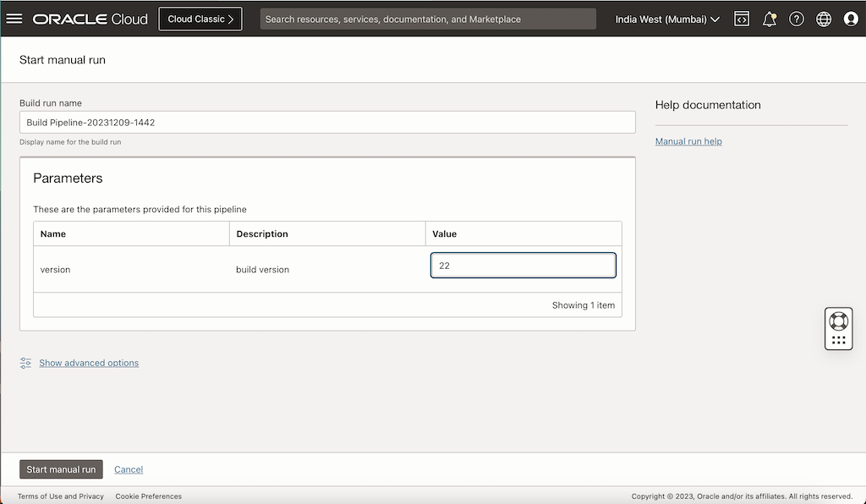Change language using the globe icon

coord(824,19)
